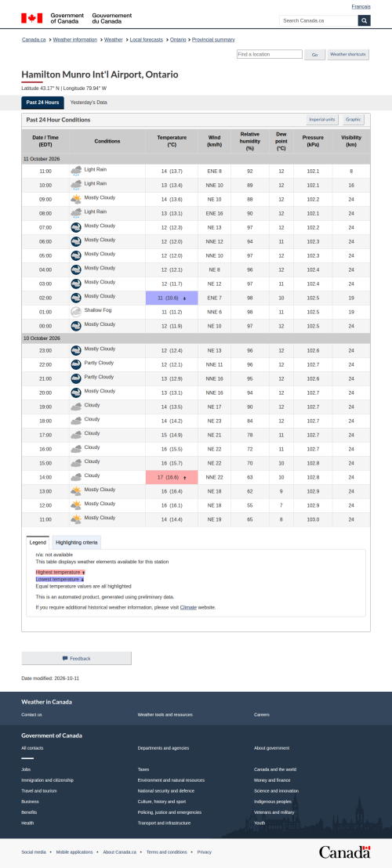Image resolution: width=392 pixels, height=868 pixels.
Task: Switch to Yesterday's Data tab
Action: tap(89, 103)
